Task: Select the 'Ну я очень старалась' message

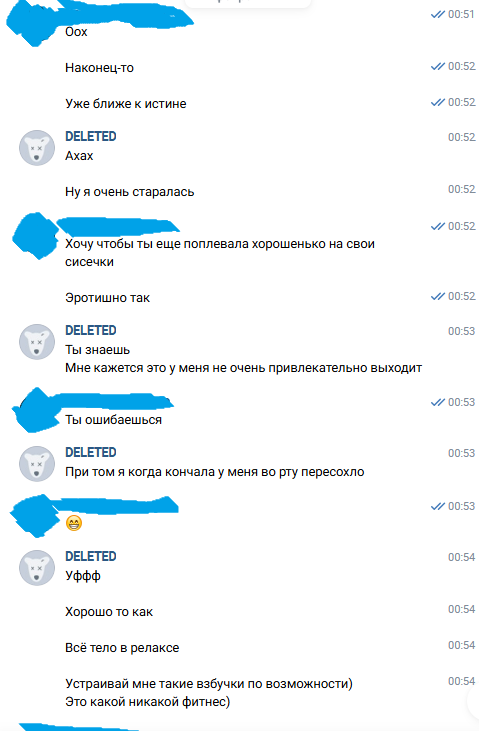Action: point(130,192)
